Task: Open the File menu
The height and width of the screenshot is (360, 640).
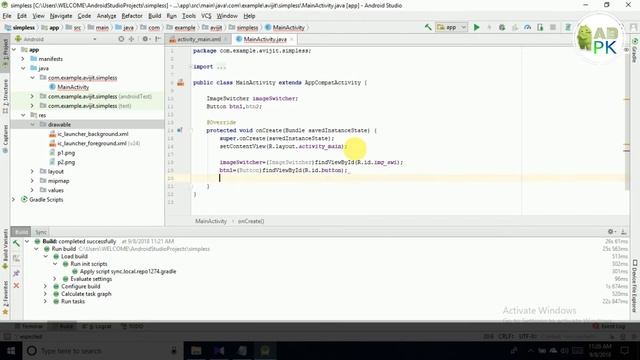Action: point(7,16)
